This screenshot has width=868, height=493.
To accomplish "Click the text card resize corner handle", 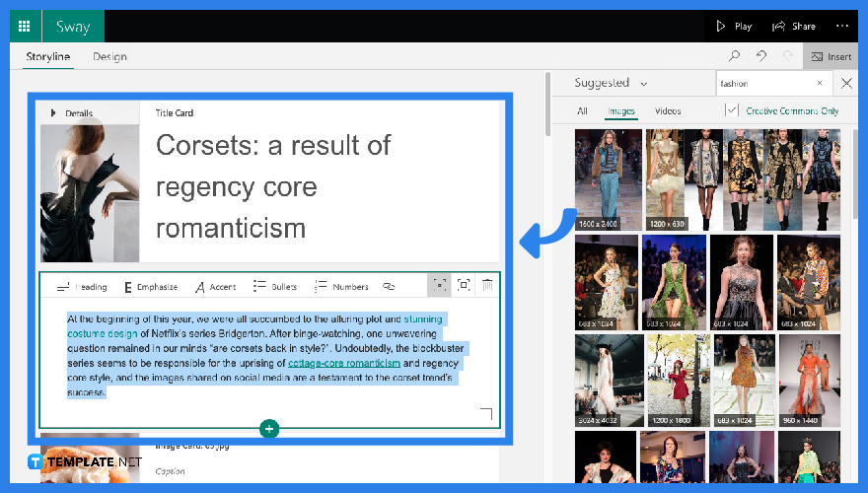I will click(486, 414).
